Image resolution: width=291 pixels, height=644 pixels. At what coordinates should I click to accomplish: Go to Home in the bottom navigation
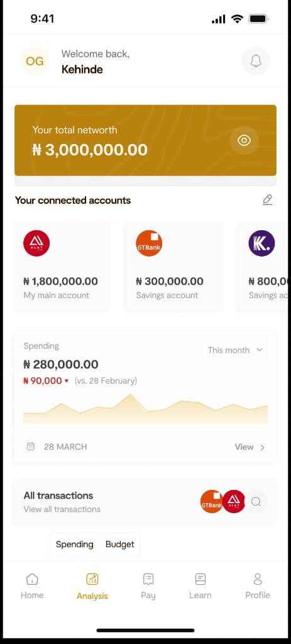coord(32,586)
